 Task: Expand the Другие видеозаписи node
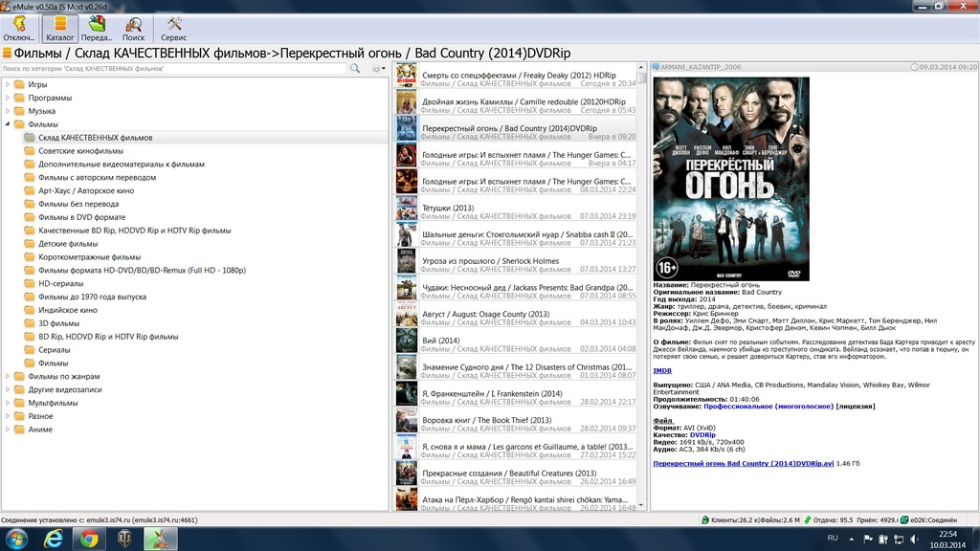point(8,389)
